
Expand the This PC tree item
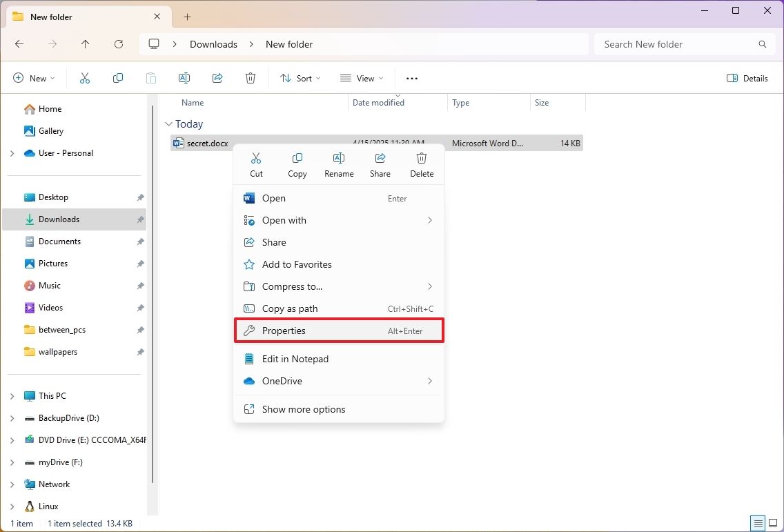click(x=11, y=395)
